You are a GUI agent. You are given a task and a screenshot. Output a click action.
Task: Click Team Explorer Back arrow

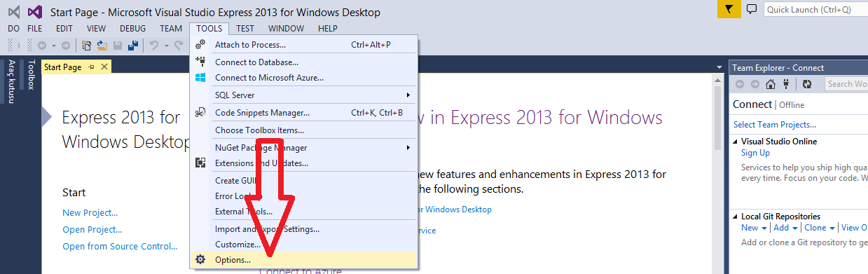[x=740, y=84]
